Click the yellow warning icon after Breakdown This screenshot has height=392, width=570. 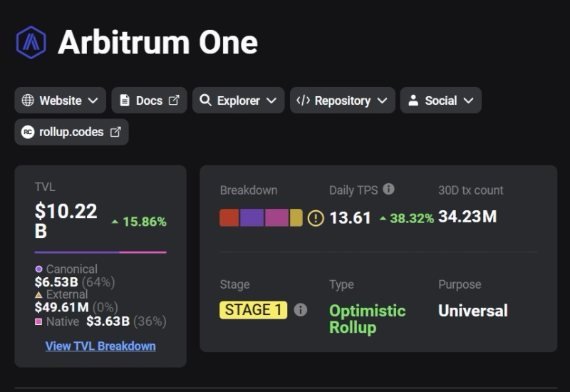click(316, 218)
